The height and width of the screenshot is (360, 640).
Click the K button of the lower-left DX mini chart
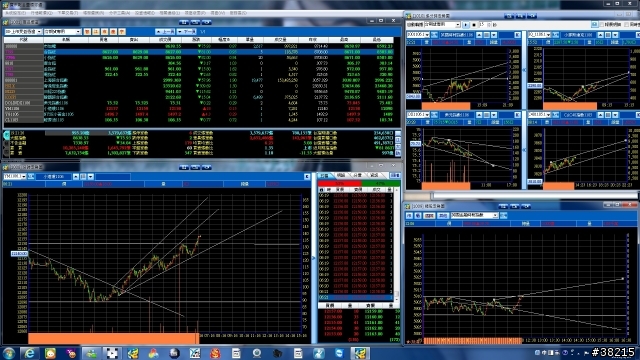point(517,115)
